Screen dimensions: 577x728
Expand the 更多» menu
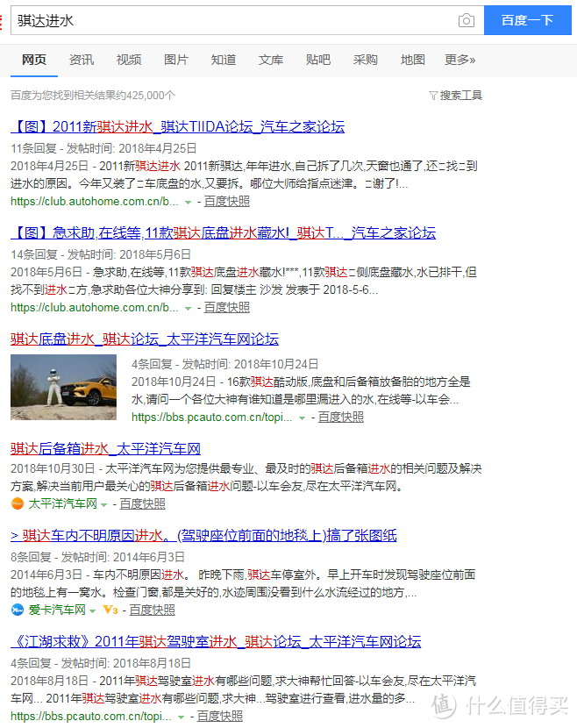point(460,60)
